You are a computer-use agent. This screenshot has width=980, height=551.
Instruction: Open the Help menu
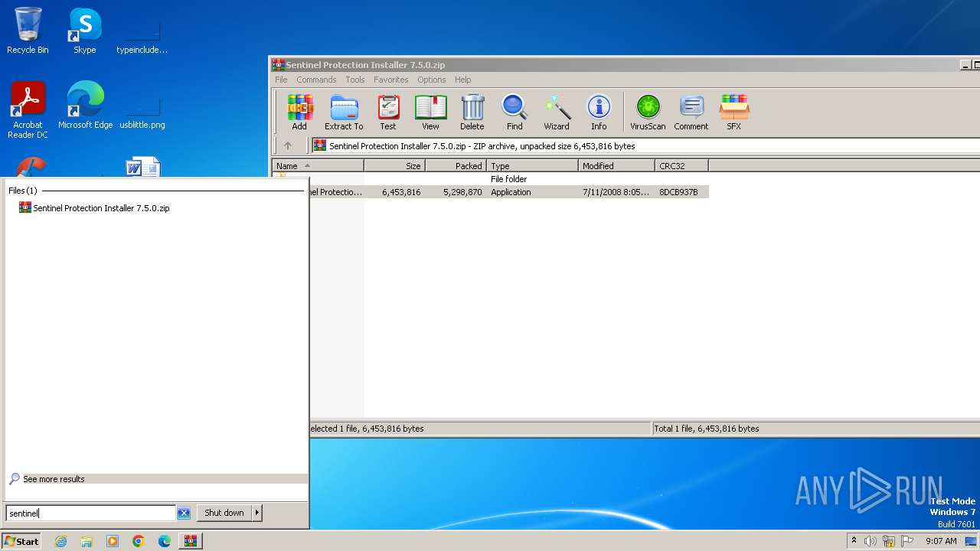point(462,80)
